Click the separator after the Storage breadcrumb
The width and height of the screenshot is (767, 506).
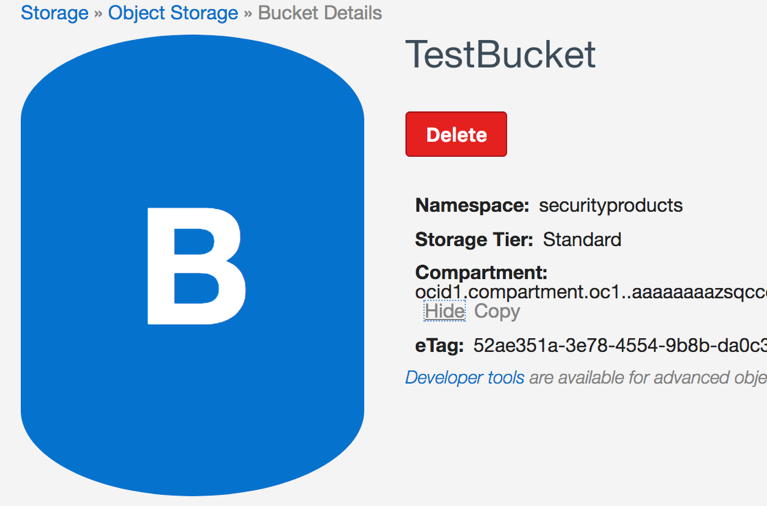pyautogui.click(x=98, y=14)
